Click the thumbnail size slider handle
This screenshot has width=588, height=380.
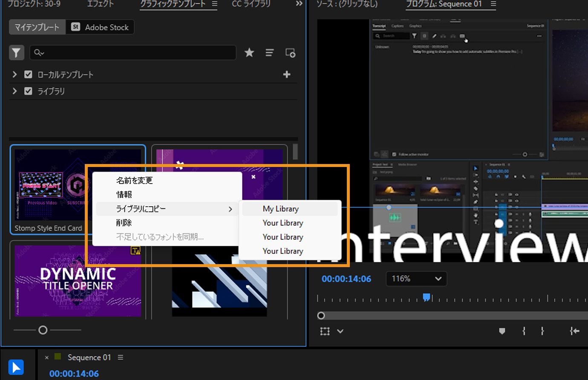coord(43,330)
